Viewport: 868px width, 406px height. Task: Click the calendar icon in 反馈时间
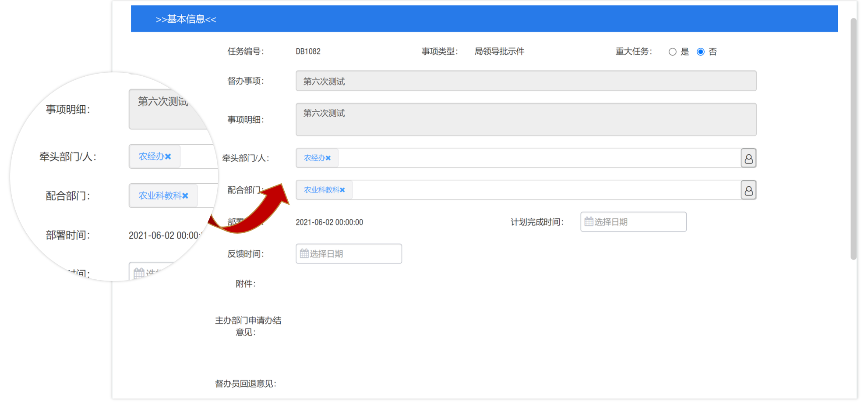pos(304,253)
